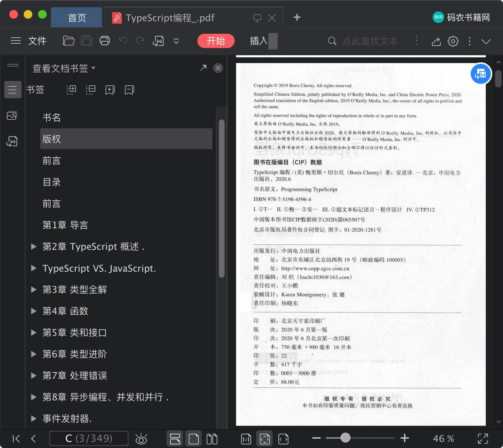
Task: Add a new tab with plus button
Action: [297, 17]
